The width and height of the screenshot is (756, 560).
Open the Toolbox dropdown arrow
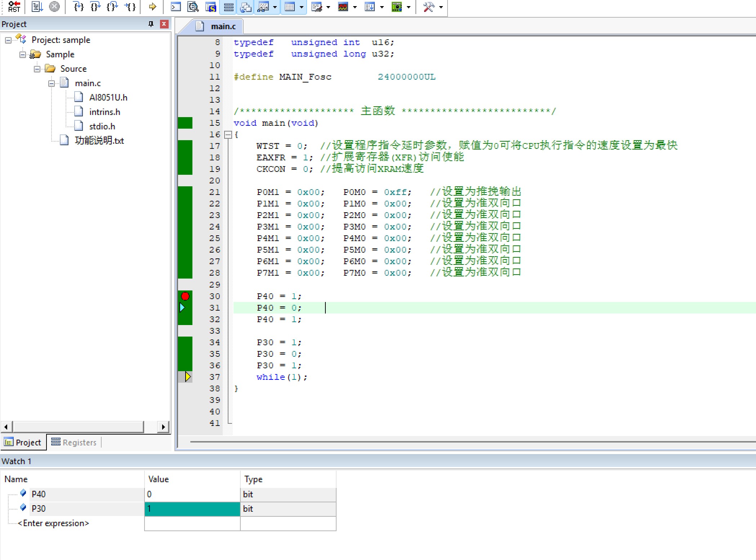coord(441,7)
